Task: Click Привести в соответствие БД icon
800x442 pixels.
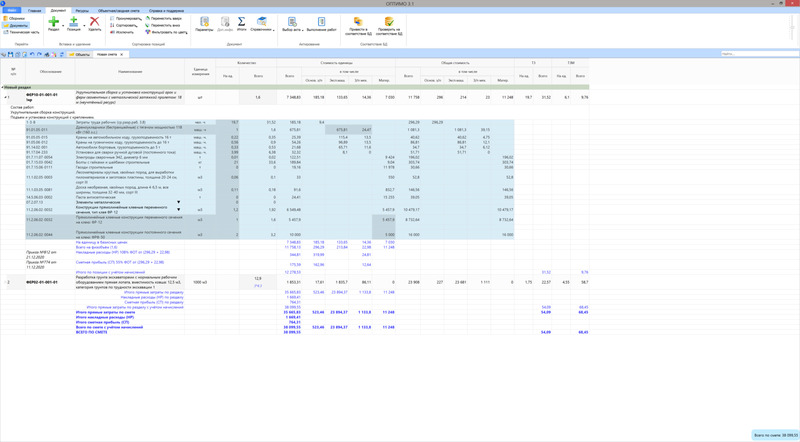Action: click(x=358, y=23)
